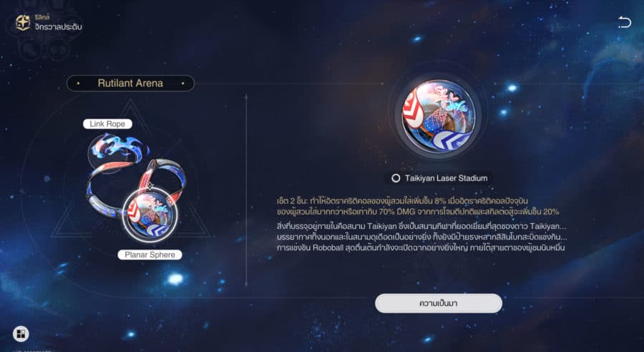Click the Roboball lore description paragraph
Image resolution: width=644 pixels, height=352 pixels.
click(x=421, y=237)
